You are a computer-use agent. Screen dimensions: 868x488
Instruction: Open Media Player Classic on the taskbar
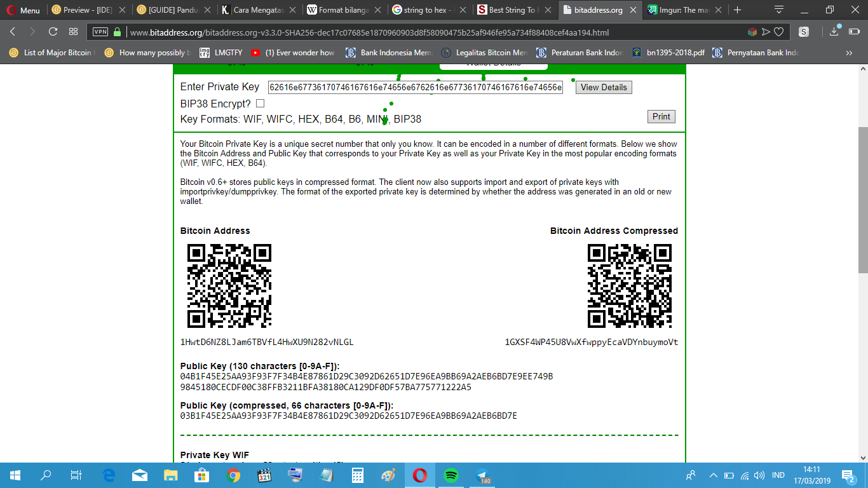[264, 475]
